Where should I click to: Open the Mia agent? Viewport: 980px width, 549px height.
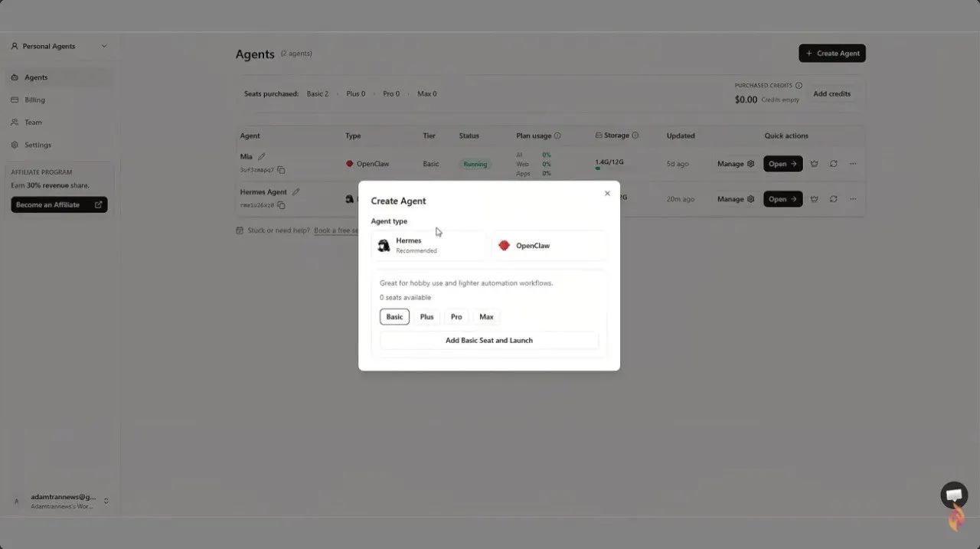tap(782, 164)
